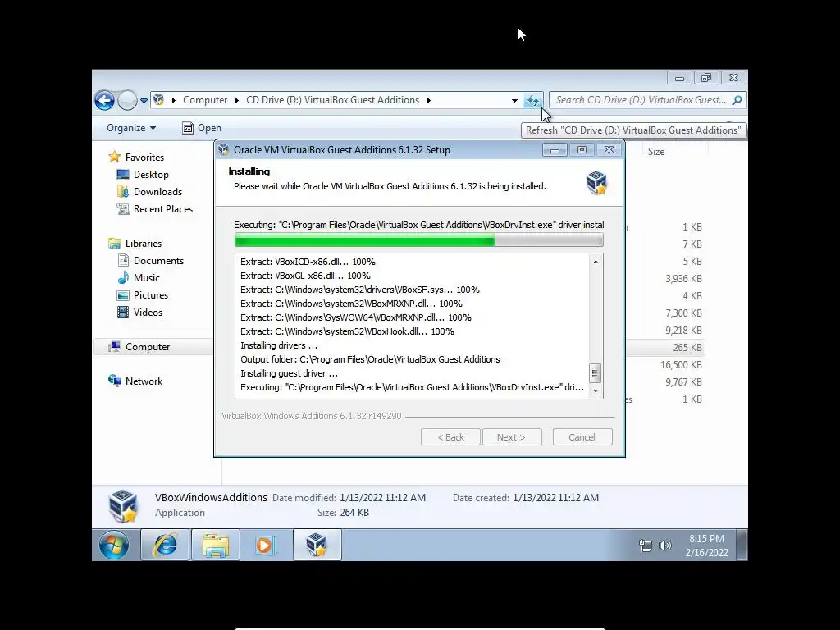
Task: Click the Pictures library icon
Action: pyautogui.click(x=123, y=295)
